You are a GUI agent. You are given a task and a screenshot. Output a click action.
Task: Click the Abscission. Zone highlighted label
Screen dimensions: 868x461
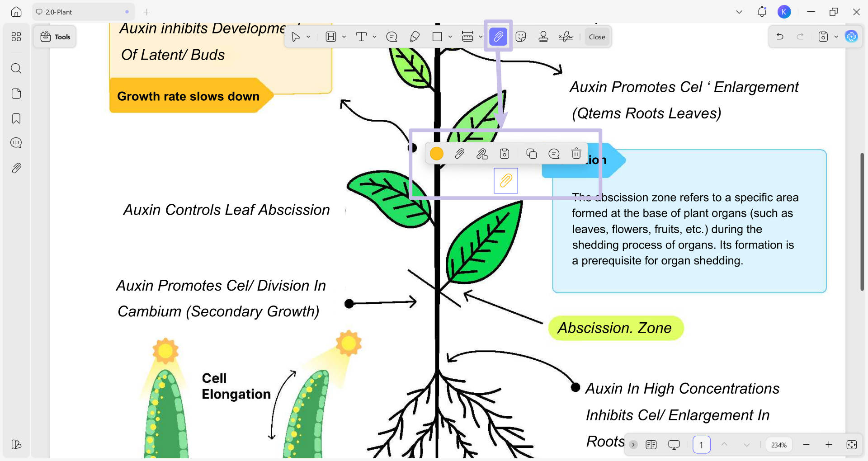615,328
